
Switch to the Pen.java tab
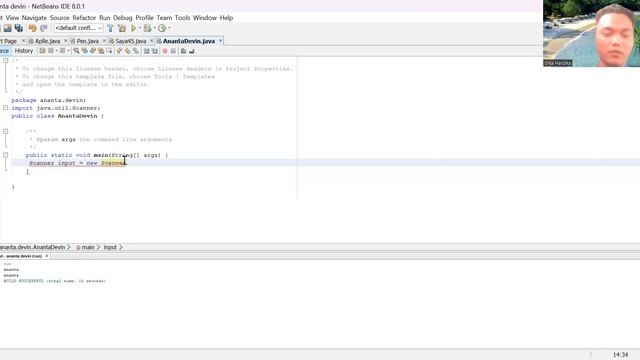click(87, 41)
